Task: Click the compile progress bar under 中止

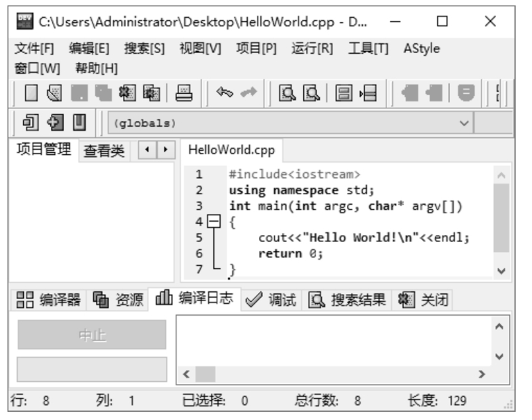Action: coord(92,369)
